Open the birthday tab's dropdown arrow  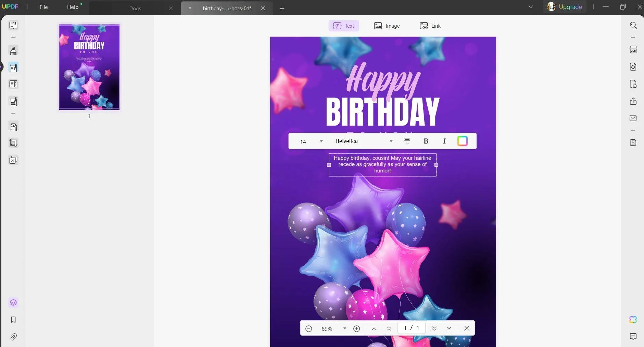[190, 8]
